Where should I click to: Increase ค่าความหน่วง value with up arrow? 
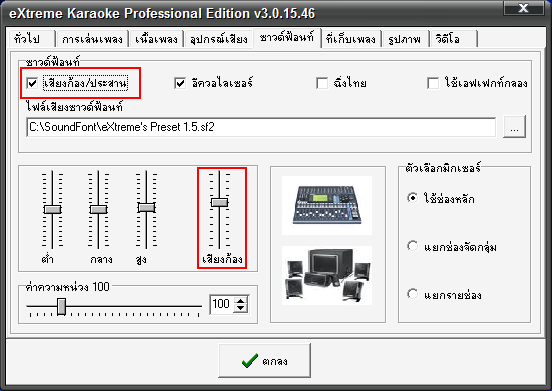pos(241,301)
